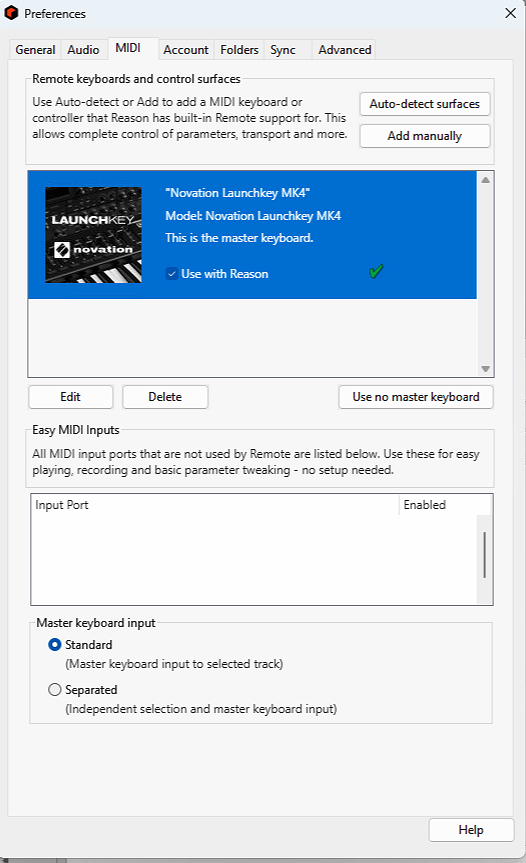Screen dimensions: 526x863
Task: Click the Novation Launchkey thumbnail image
Action: pos(93,235)
